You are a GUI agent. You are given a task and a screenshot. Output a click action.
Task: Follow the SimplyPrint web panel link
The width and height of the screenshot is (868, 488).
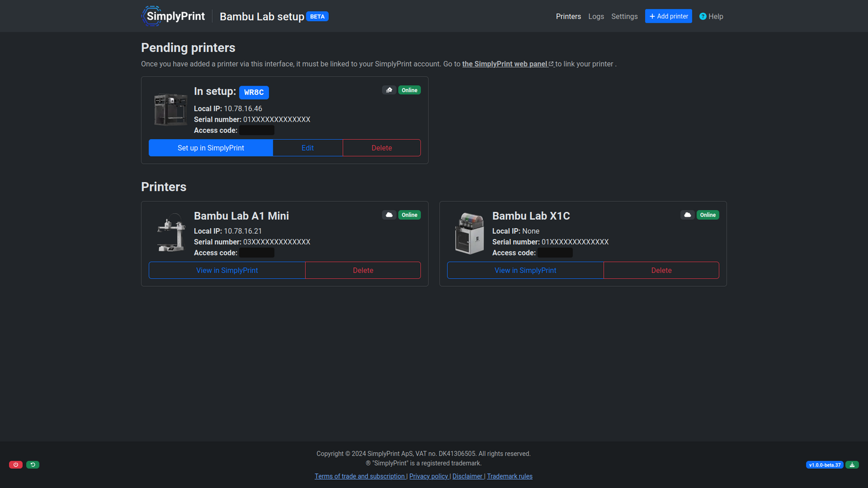(508, 64)
